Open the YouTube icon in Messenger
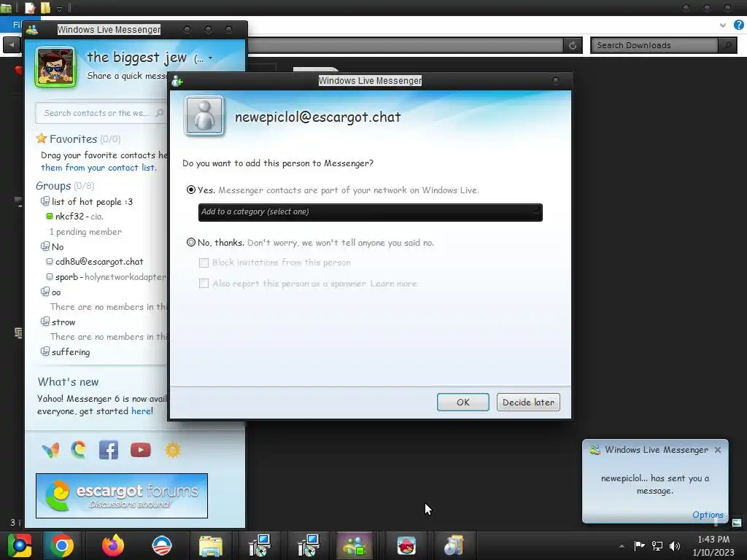The height and width of the screenshot is (560, 747). 141,450
